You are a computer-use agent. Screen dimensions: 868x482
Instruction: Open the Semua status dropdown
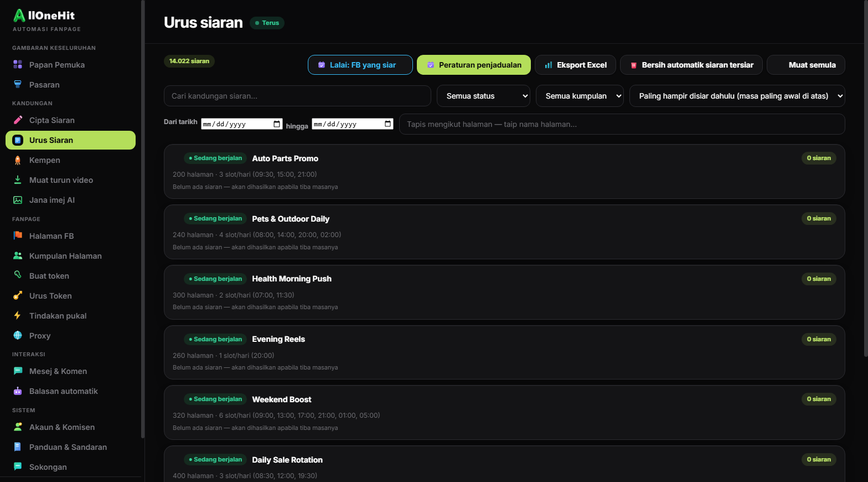(483, 96)
